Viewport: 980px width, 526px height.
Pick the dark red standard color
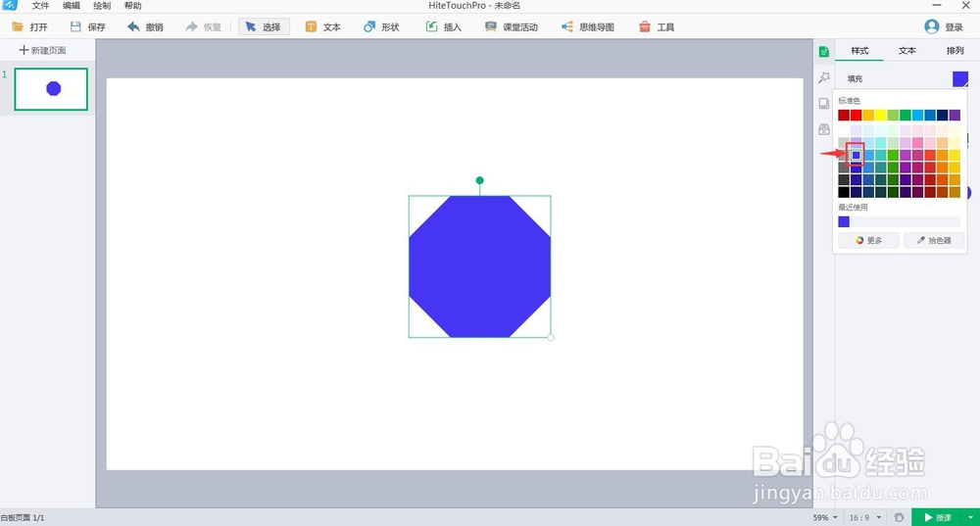point(844,115)
